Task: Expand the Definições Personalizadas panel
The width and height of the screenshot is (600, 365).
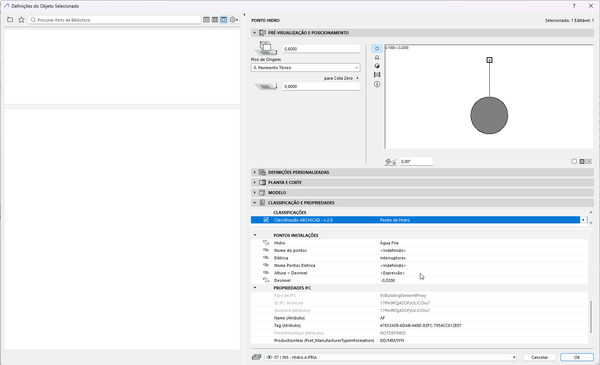Action: tap(254, 172)
